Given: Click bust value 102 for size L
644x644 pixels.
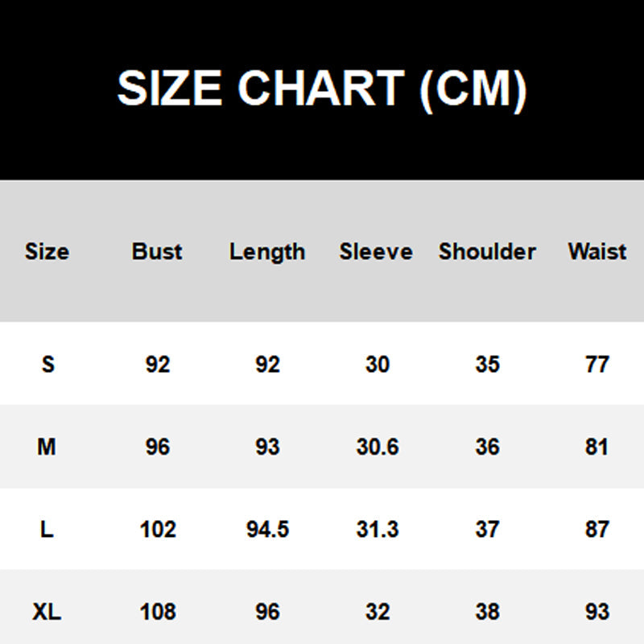Looking at the screenshot, I should (157, 530).
